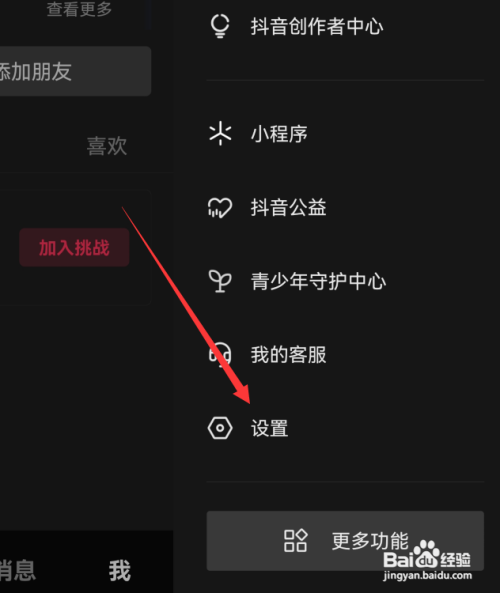Click the hexagon 设置 gear icon
500x593 pixels.
click(220, 428)
